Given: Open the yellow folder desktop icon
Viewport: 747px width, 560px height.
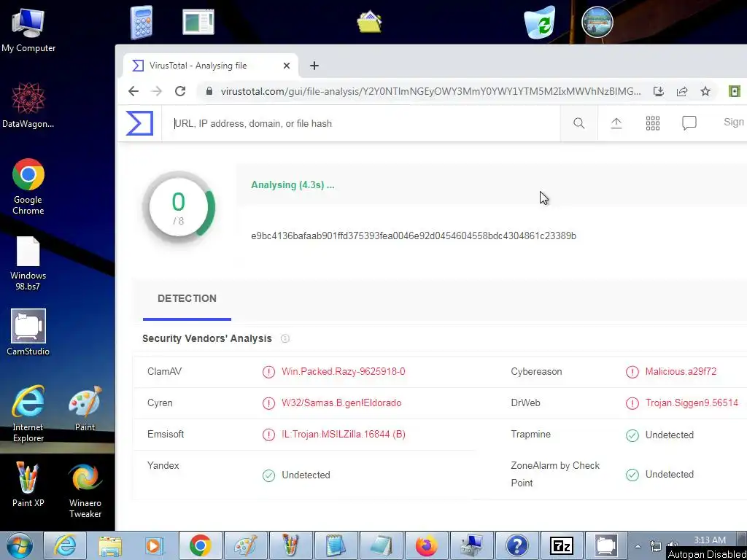Looking at the screenshot, I should click(370, 21).
